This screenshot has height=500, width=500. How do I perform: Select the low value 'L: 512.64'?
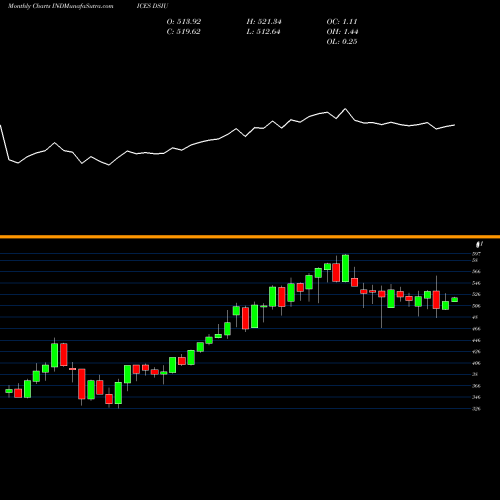[263, 32]
